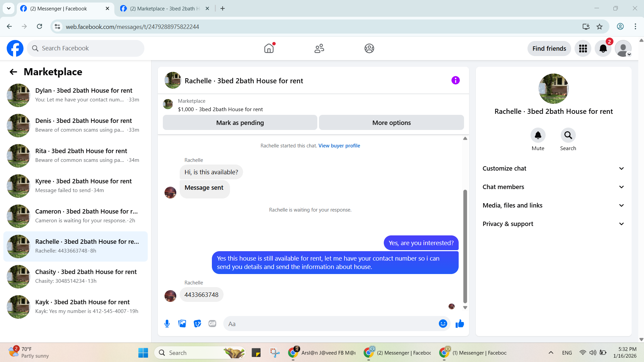
Task: Expand Privacy & support section
Action: click(553, 224)
